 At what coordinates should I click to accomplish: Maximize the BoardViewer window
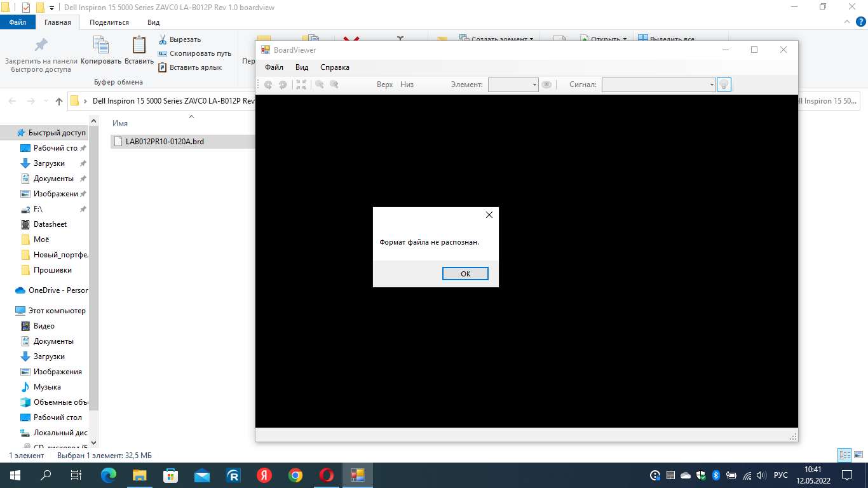pyautogui.click(x=754, y=50)
